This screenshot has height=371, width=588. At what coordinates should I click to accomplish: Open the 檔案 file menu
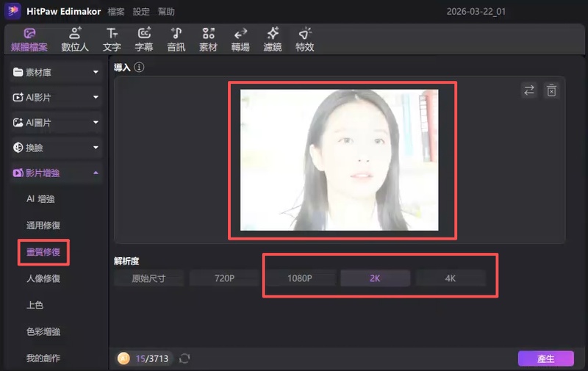click(x=116, y=12)
